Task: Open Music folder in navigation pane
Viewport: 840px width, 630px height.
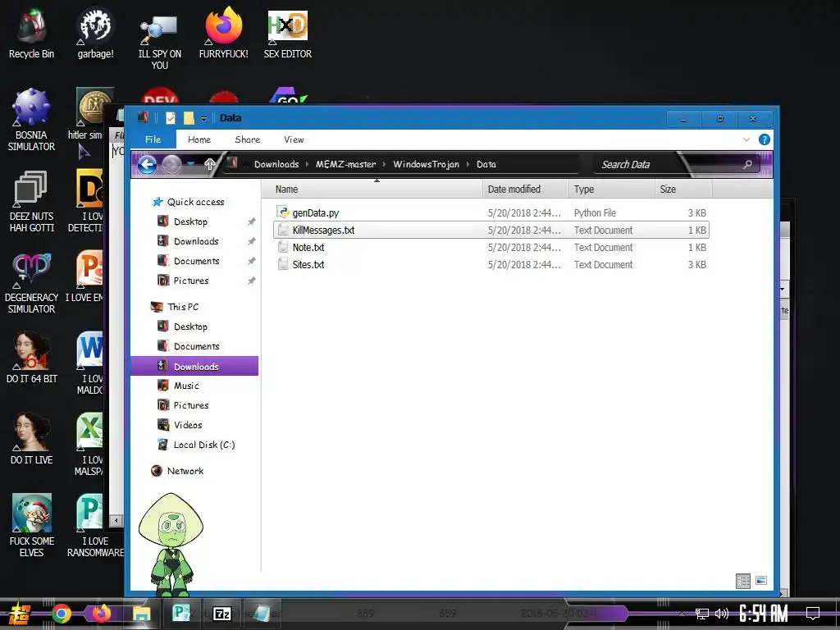Action: [186, 386]
